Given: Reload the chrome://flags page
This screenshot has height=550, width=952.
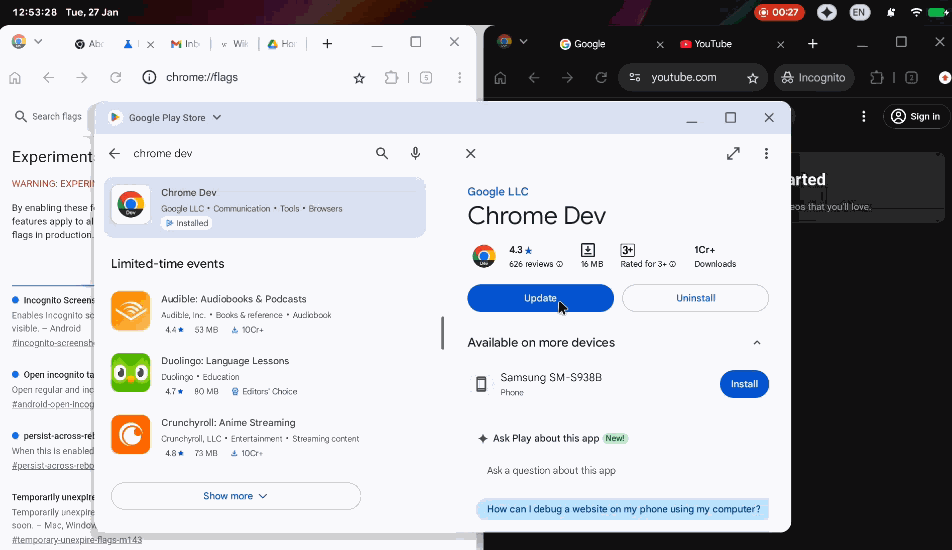Looking at the screenshot, I should pos(115,78).
